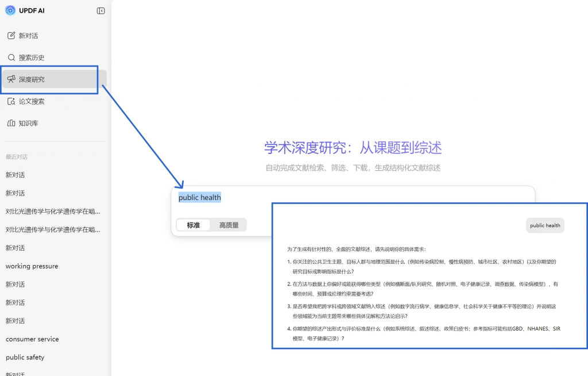Click the 'public health' chat bubble in the inset
588x376 pixels.
coord(545,225)
